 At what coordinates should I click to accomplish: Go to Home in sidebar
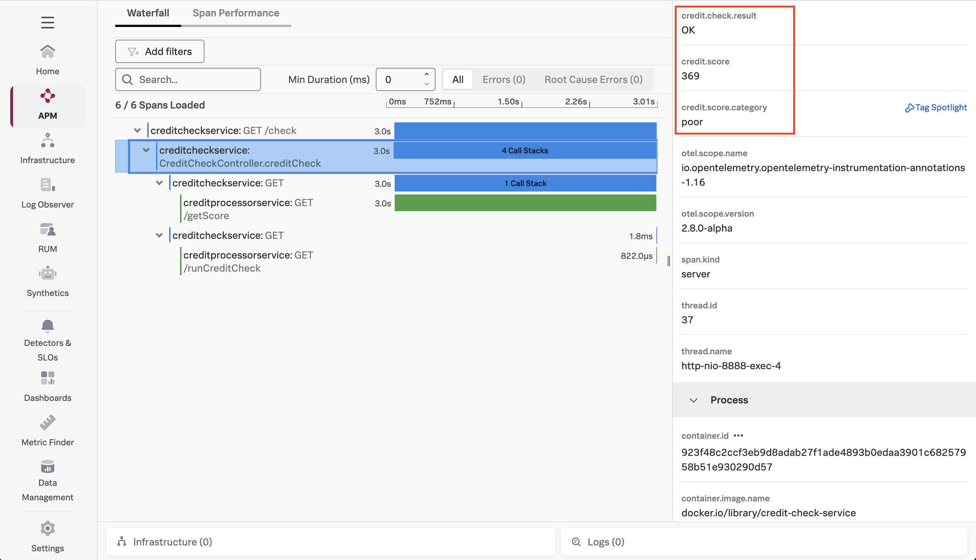[x=47, y=60]
